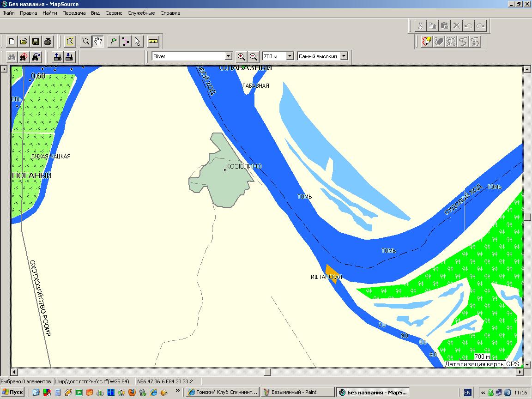
Task: Open the River map product dropdown
Action: click(228, 56)
